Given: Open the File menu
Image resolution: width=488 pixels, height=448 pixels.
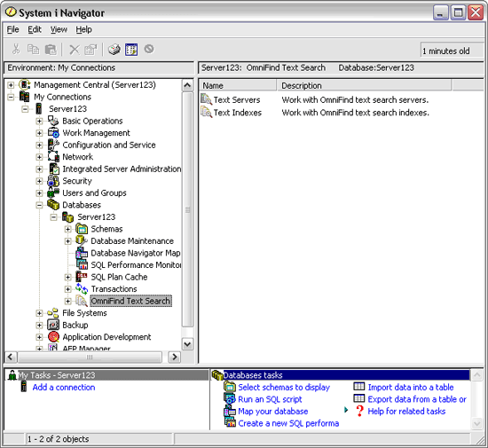Looking at the screenshot, I should pos(12,29).
